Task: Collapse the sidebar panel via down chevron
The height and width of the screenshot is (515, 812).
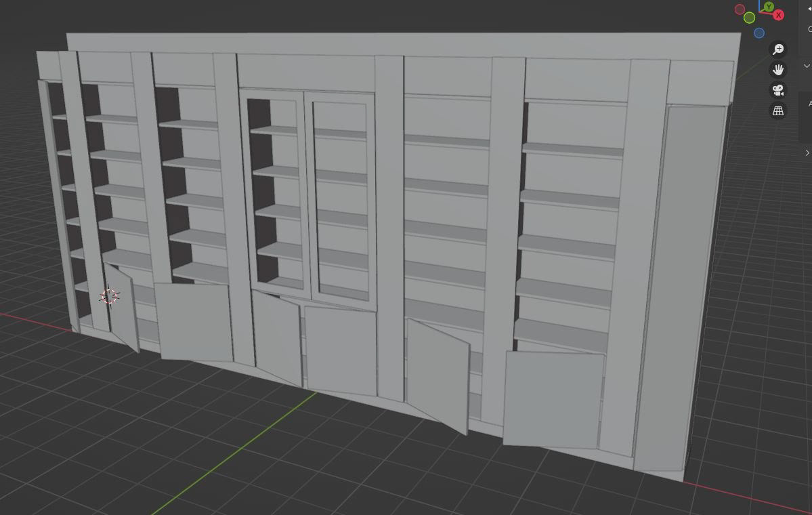Action: coord(807,66)
